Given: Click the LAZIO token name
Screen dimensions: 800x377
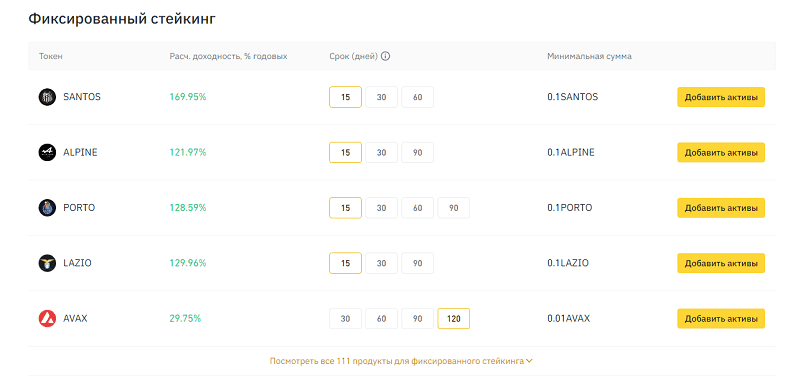Looking at the screenshot, I should tap(77, 263).
